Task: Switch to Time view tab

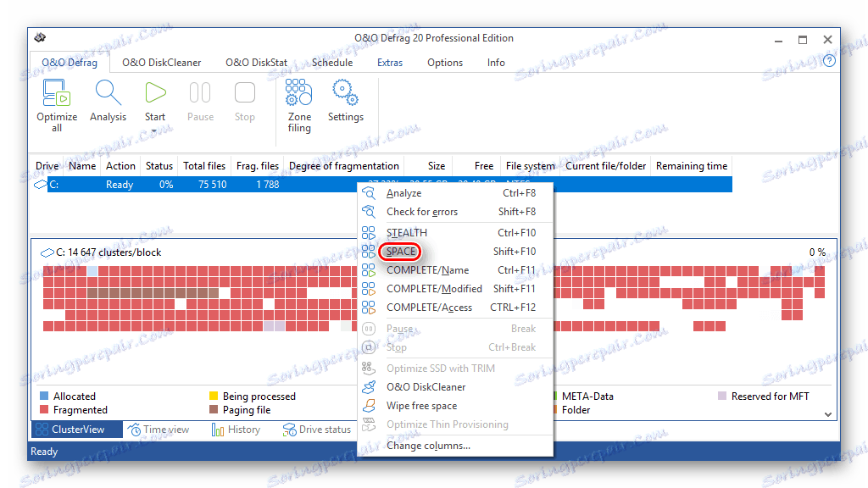Action: point(159,430)
